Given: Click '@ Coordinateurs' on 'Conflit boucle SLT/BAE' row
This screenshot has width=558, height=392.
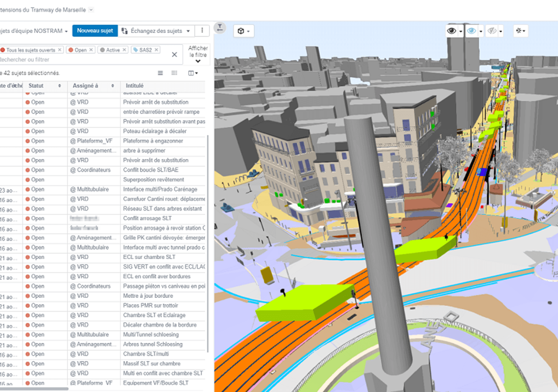Looking at the screenshot, I should [x=91, y=170].
